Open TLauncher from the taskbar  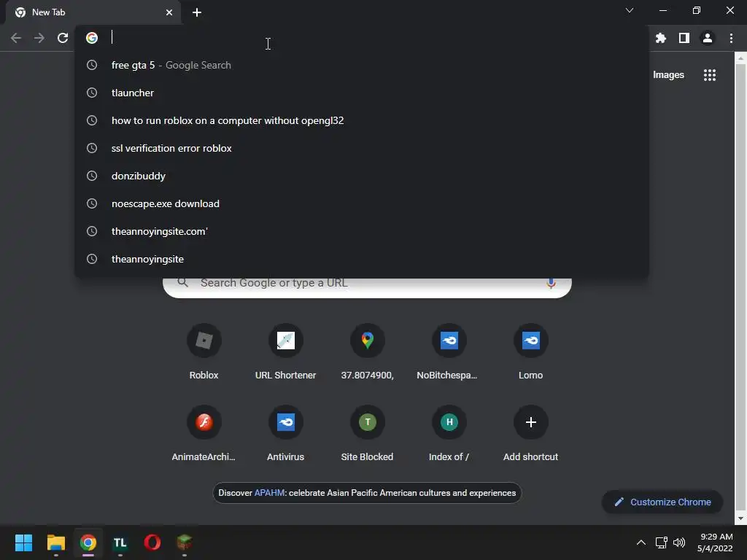pos(120,542)
